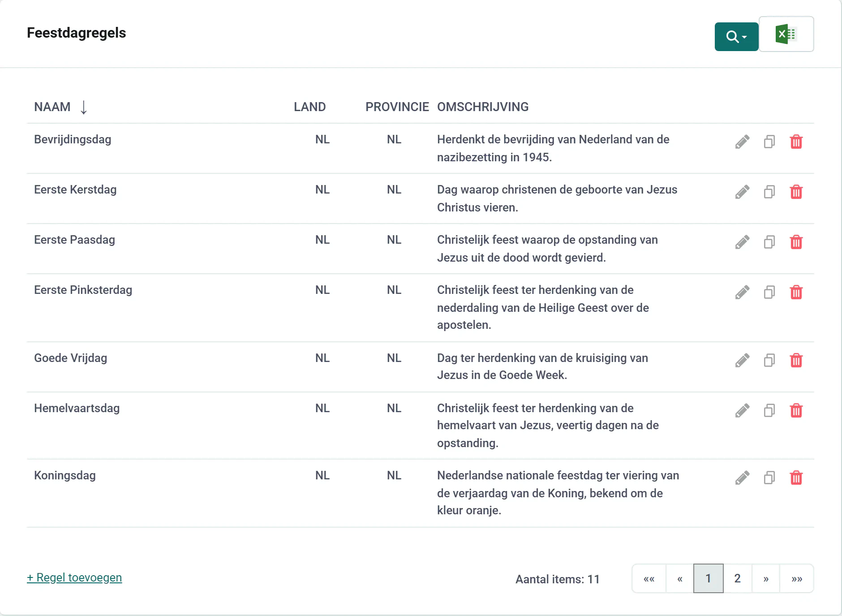Select the Goede Vrijdag name cell

pos(71,358)
